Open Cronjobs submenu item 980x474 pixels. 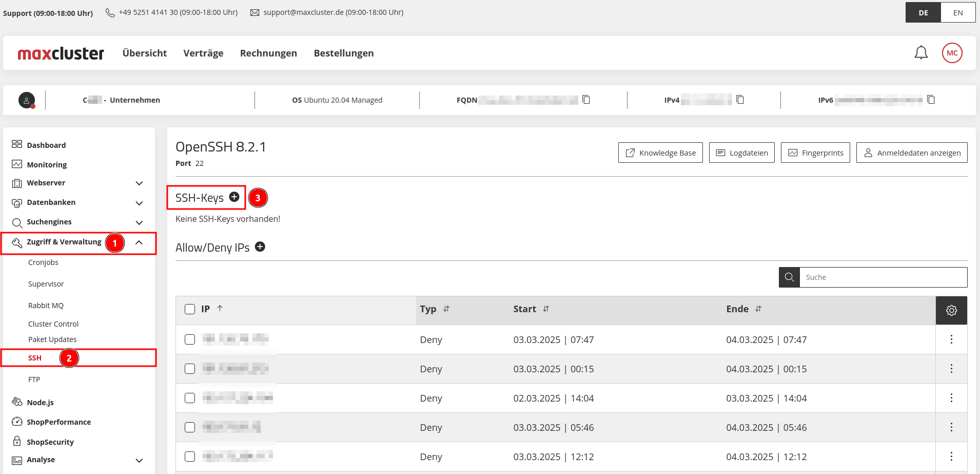pyautogui.click(x=43, y=262)
